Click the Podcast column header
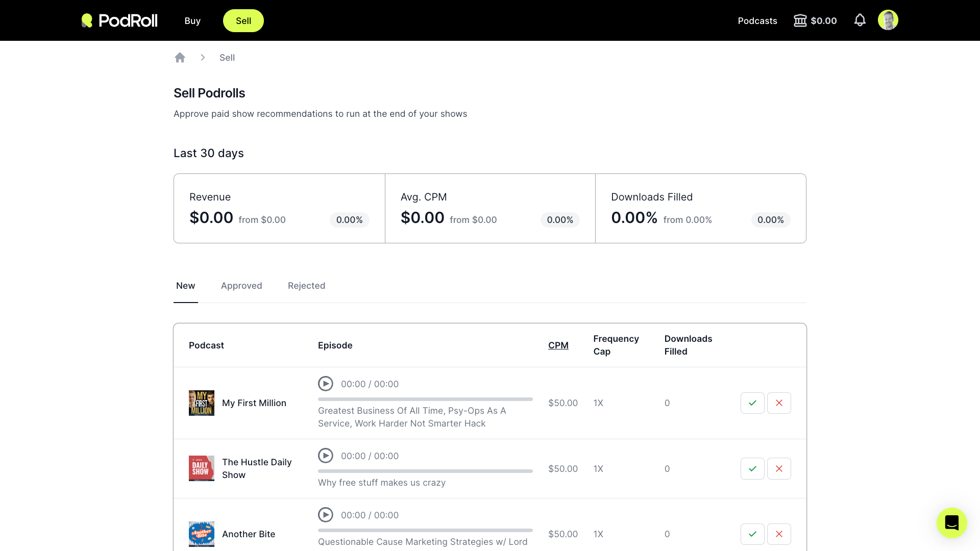The width and height of the screenshot is (980, 551). coord(206,345)
